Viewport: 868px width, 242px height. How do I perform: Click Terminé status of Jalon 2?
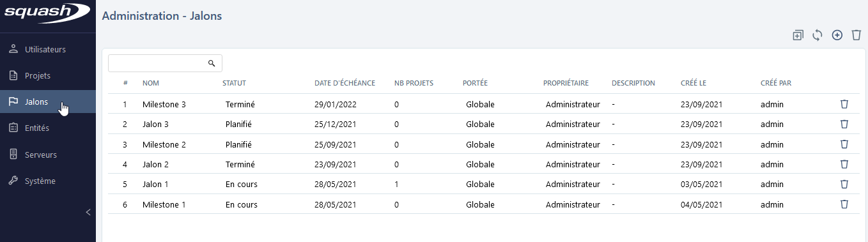pos(240,164)
